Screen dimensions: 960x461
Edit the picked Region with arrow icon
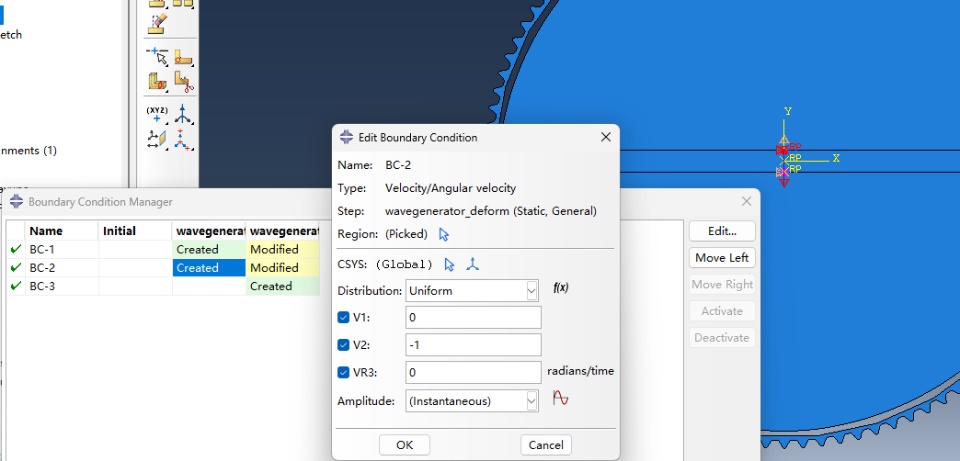tap(444, 234)
